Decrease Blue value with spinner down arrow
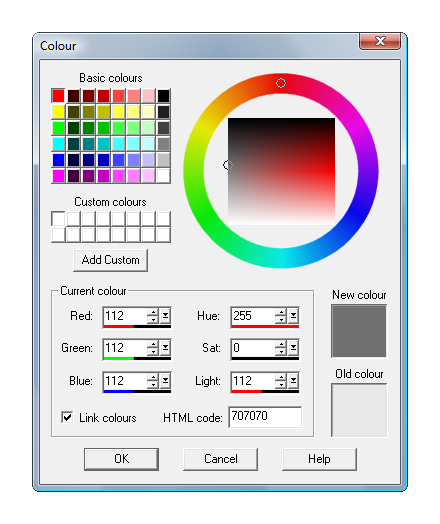The width and height of the screenshot is (440, 524). pos(153,385)
